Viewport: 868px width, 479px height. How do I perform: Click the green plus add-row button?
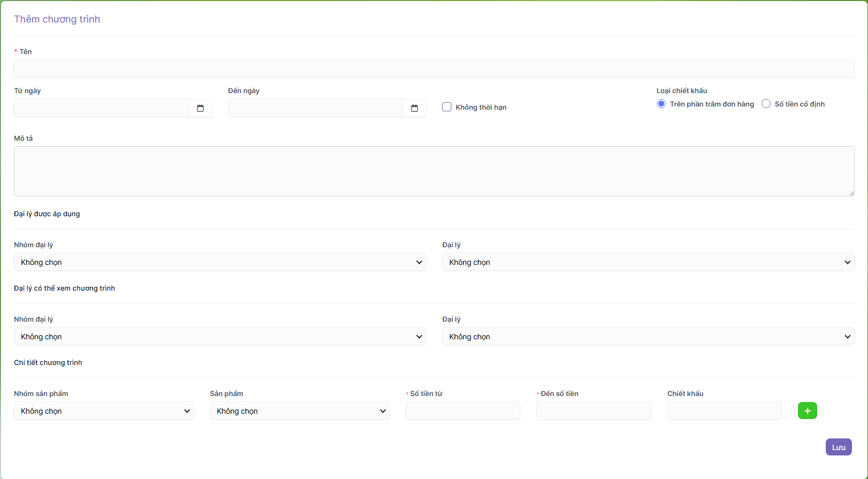[807, 410]
